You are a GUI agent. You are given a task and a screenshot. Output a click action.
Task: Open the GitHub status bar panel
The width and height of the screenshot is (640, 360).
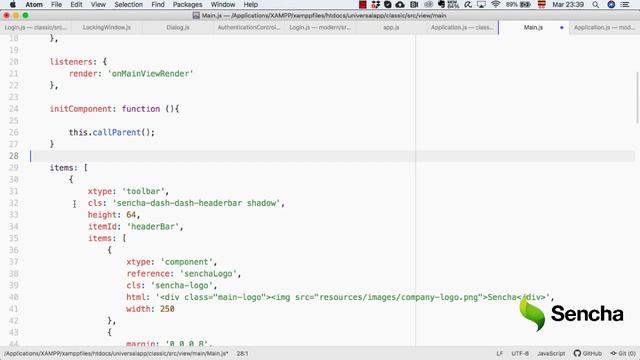[587, 353]
